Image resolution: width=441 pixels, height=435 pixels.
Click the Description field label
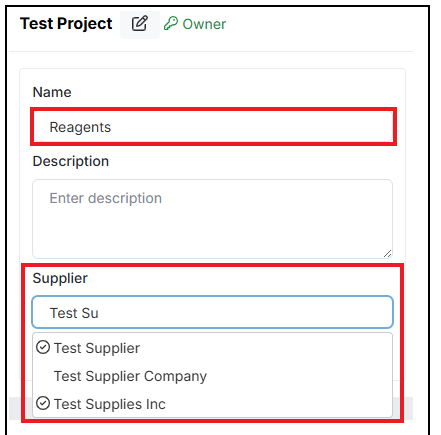[71, 161]
